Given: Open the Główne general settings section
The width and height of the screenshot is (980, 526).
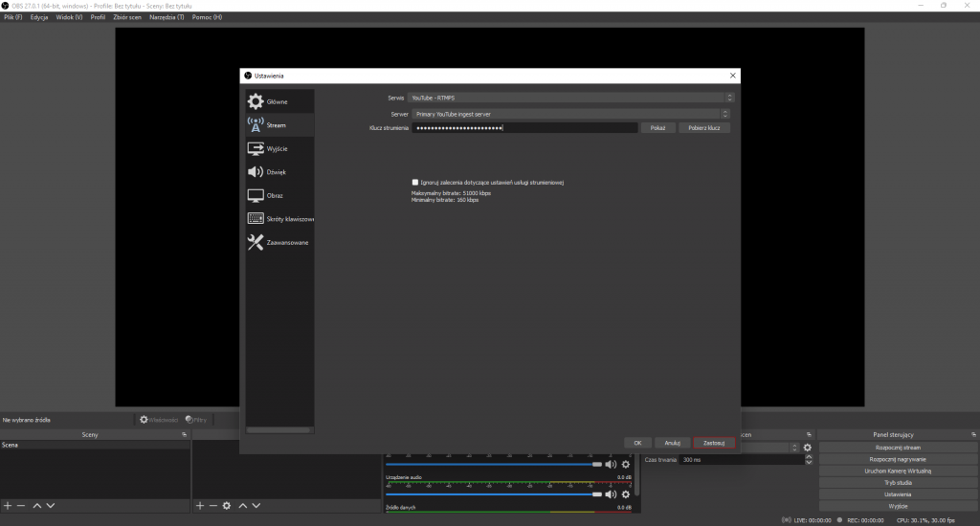Looking at the screenshot, I should [278, 101].
